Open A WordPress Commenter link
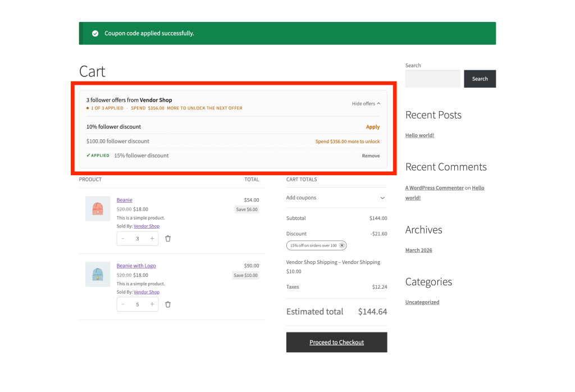 (x=434, y=188)
